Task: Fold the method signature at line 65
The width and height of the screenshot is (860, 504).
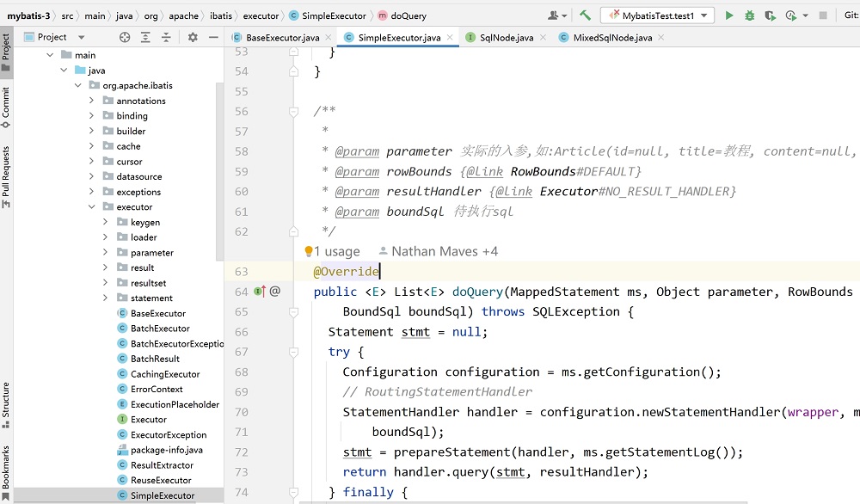Action: [x=294, y=312]
